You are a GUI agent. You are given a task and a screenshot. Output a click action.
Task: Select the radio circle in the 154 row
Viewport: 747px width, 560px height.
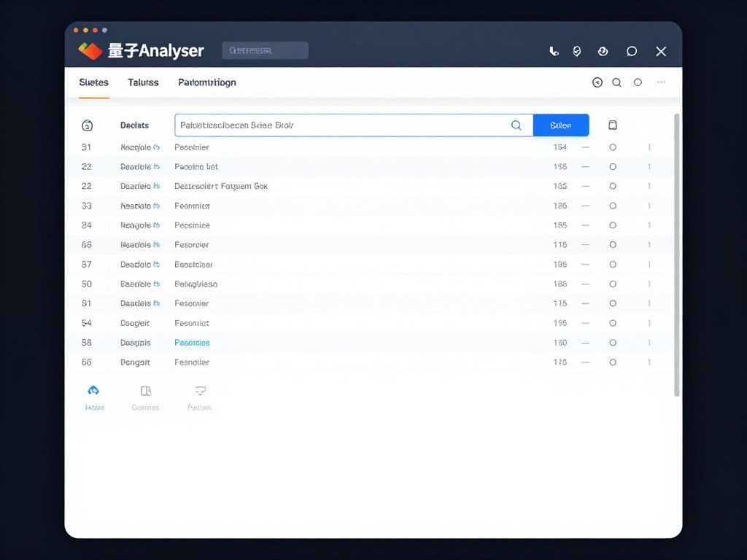613,147
